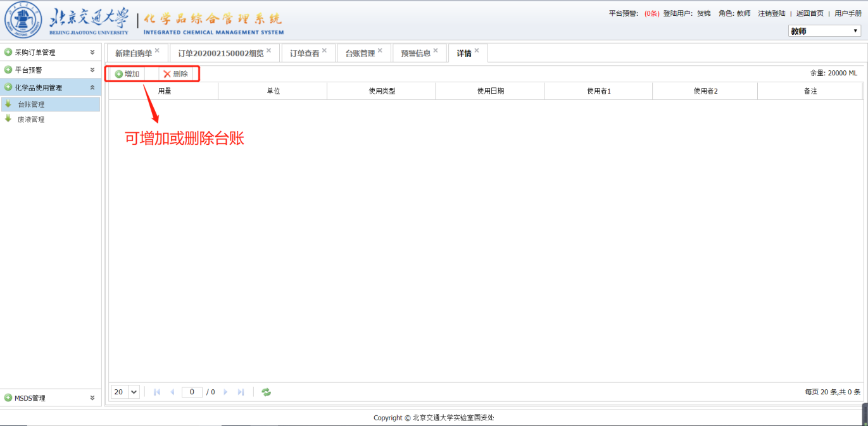
Task: Select 废液管理 in the sidebar
Action: coord(31,120)
